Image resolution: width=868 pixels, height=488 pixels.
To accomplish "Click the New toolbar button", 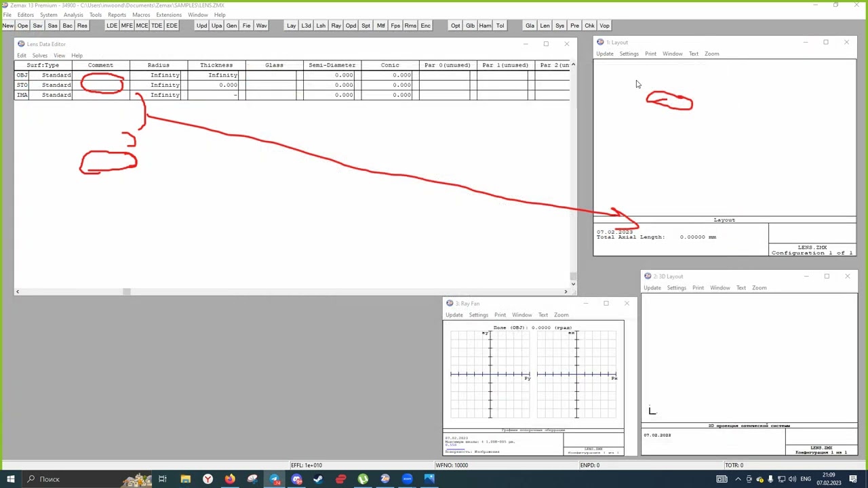I will point(8,26).
